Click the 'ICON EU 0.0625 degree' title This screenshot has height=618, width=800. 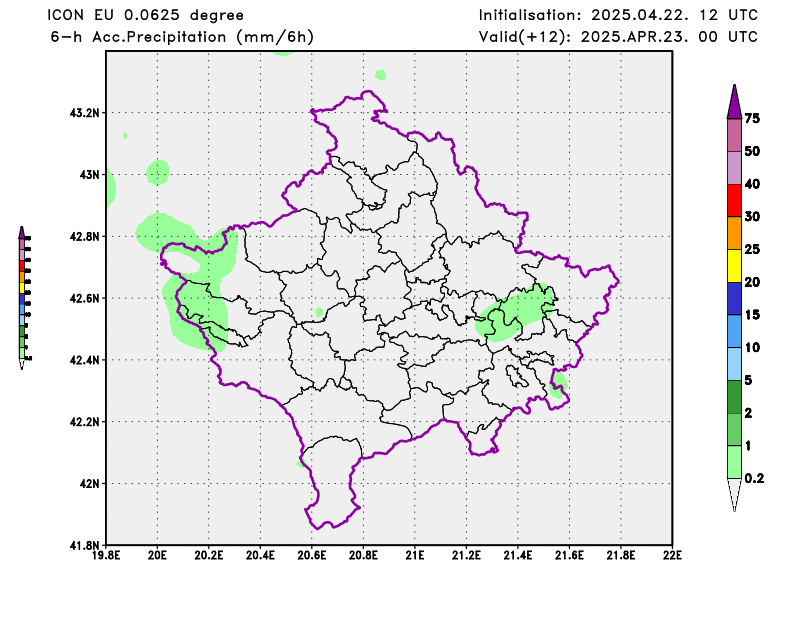click(x=145, y=15)
